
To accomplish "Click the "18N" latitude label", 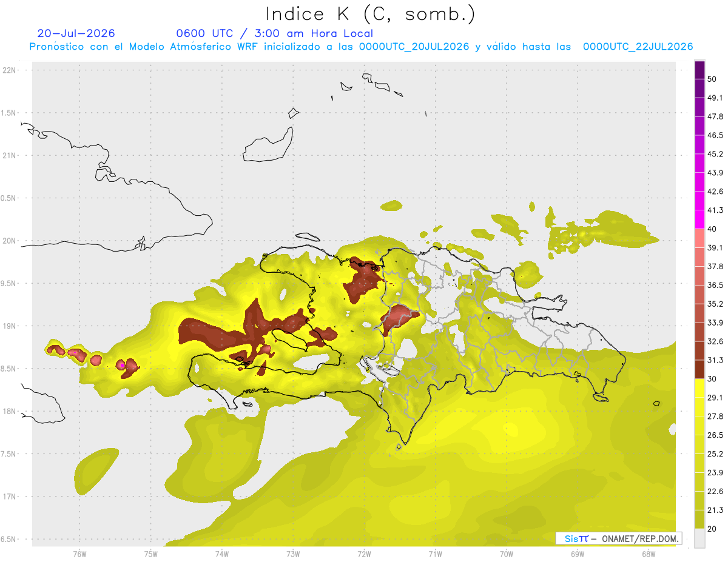I will click(9, 411).
